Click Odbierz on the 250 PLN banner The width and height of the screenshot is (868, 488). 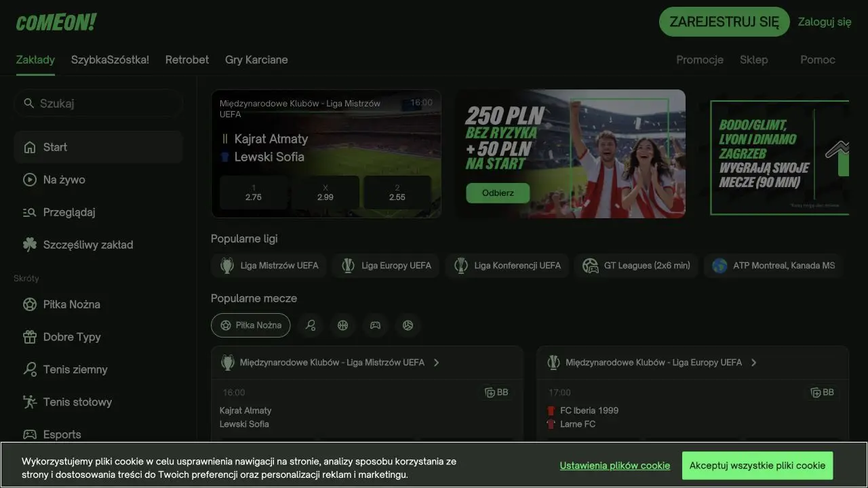pos(498,193)
